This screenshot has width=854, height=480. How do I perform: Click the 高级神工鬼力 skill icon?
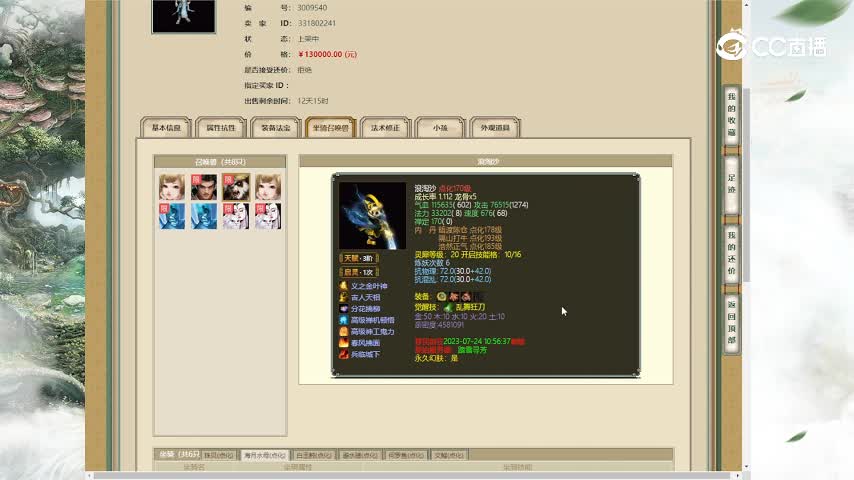pos(344,331)
